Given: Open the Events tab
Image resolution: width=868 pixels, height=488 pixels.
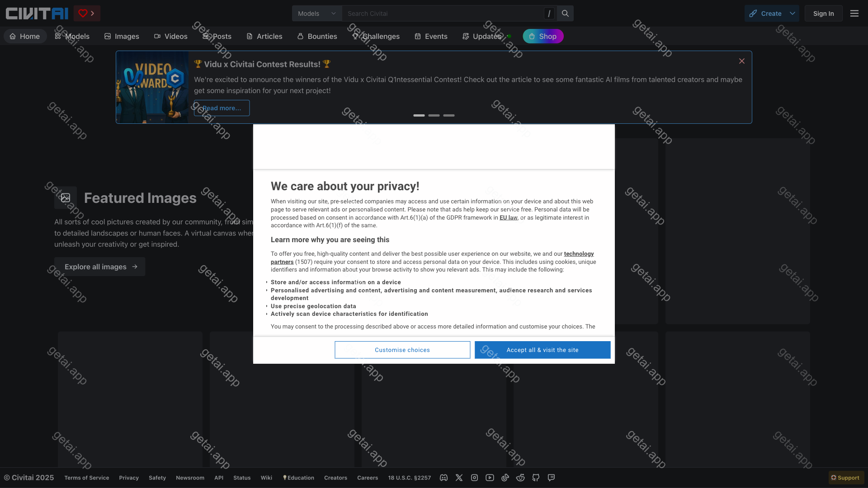Looking at the screenshot, I should 431,36.
